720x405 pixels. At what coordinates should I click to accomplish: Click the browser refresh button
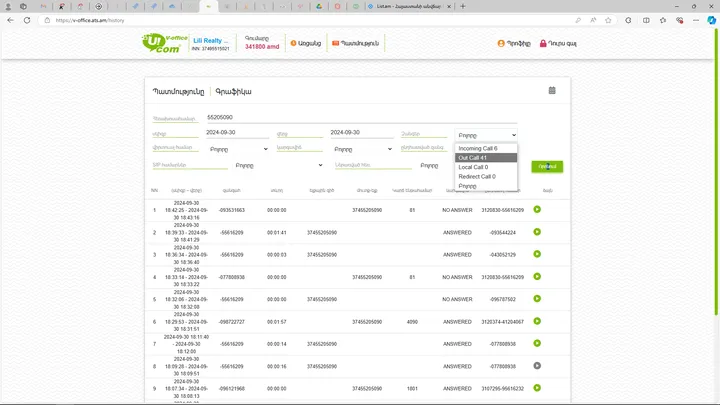[x=26, y=19]
